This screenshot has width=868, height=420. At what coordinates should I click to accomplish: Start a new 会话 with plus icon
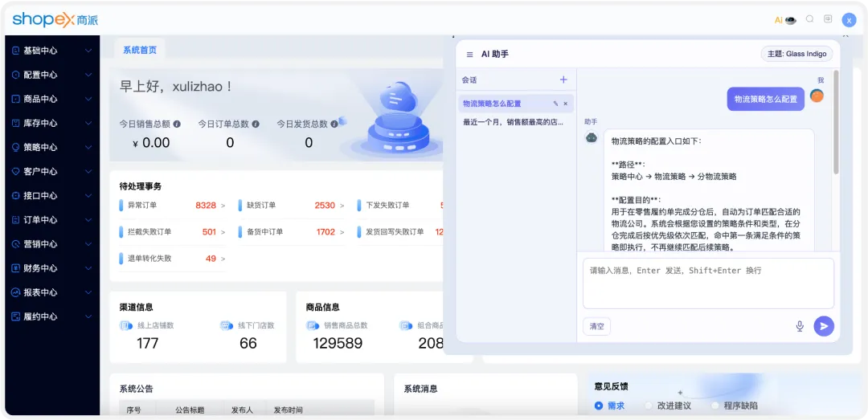563,80
